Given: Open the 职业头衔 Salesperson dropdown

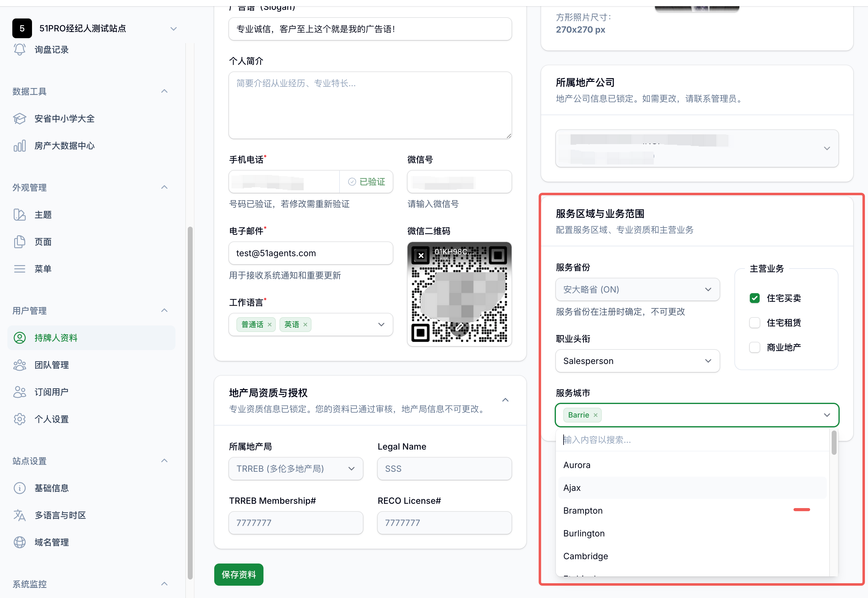Looking at the screenshot, I should [637, 361].
